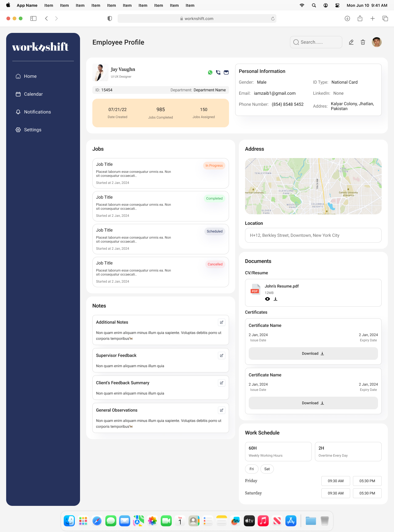
Task: Open Spotlight search in menu bar
Action: [x=314, y=5]
